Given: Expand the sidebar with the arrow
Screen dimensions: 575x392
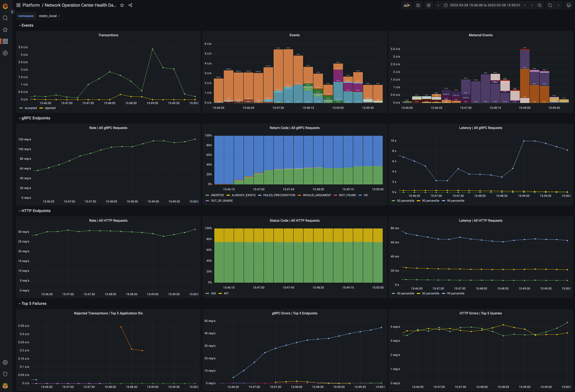Looking at the screenshot, I should 12,12.
